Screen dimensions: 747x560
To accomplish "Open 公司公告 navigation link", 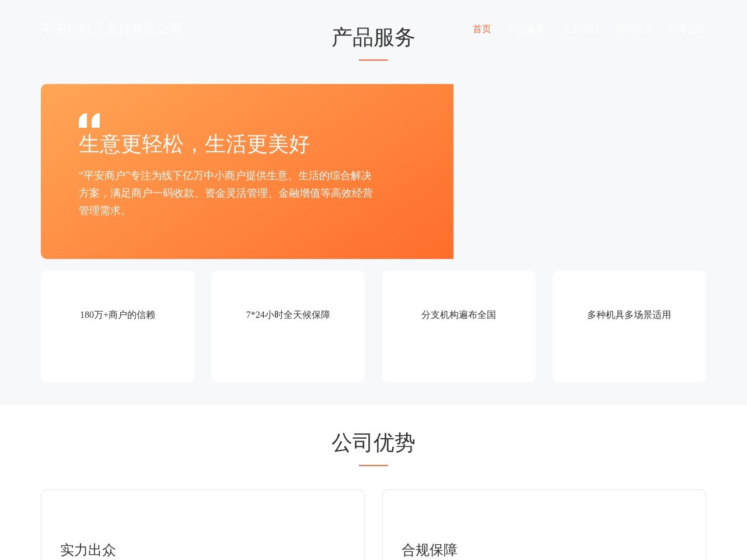I will click(687, 29).
